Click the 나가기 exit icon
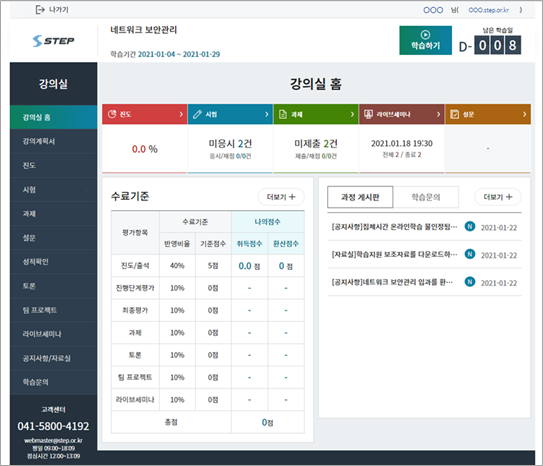The height and width of the screenshot is (466, 543). (40, 10)
